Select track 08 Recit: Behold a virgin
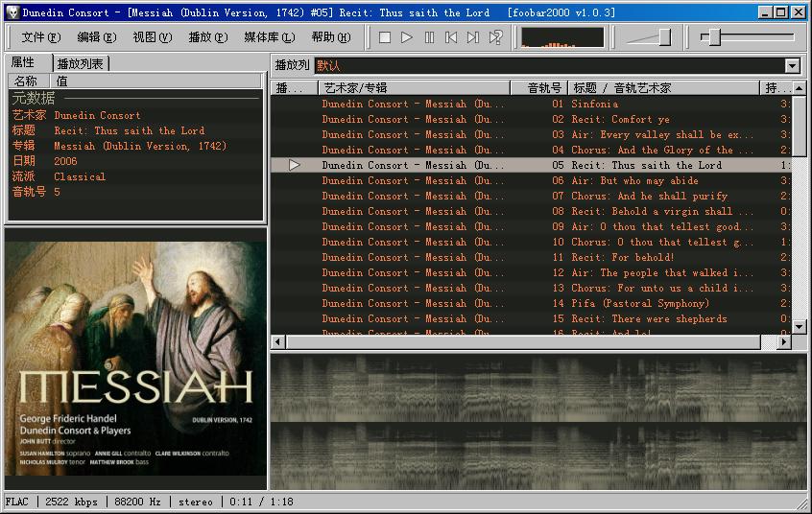Image resolution: width=812 pixels, height=514 pixels. click(531, 211)
